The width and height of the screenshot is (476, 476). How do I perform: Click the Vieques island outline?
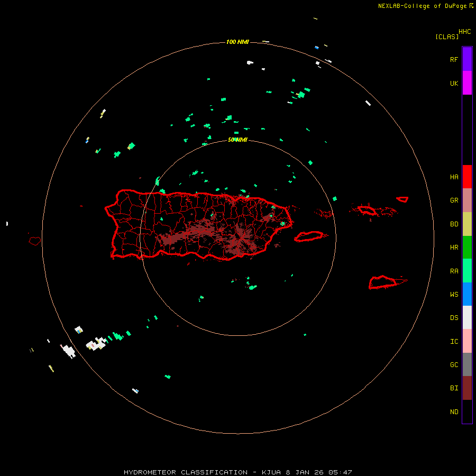(x=309, y=236)
